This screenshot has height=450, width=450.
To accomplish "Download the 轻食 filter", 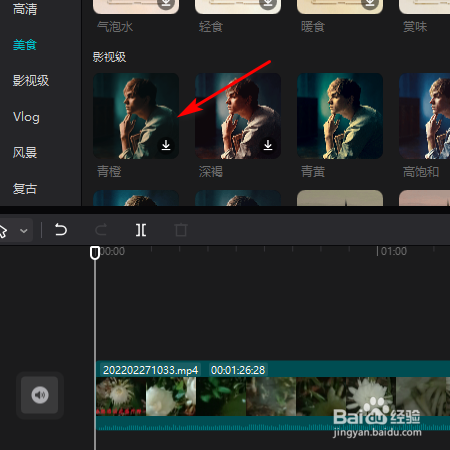I will 268,3.
